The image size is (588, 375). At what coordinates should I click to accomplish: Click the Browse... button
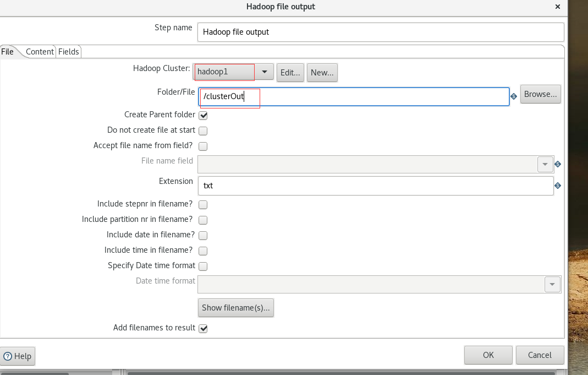tap(540, 94)
